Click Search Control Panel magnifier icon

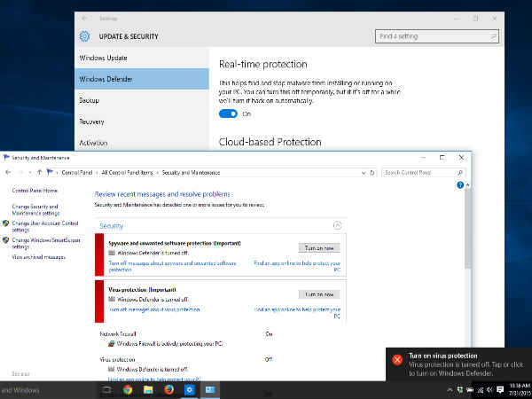(x=460, y=173)
